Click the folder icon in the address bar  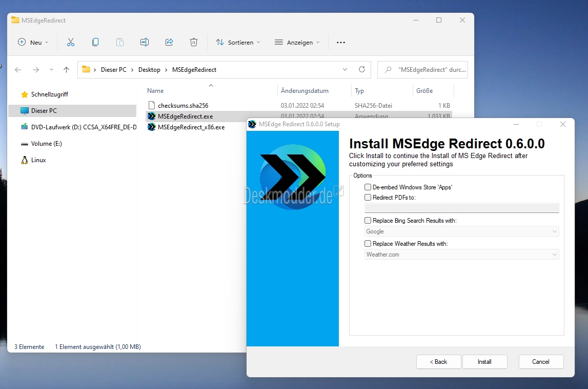pyautogui.click(x=86, y=69)
